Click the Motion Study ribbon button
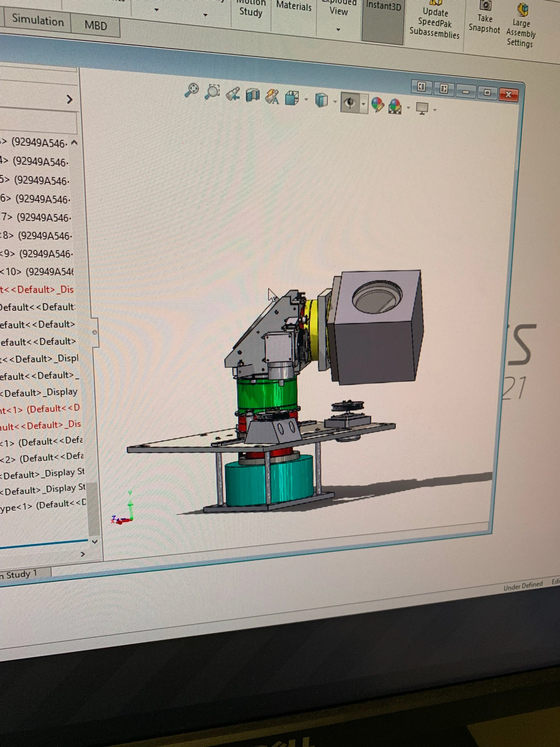 pos(250,8)
